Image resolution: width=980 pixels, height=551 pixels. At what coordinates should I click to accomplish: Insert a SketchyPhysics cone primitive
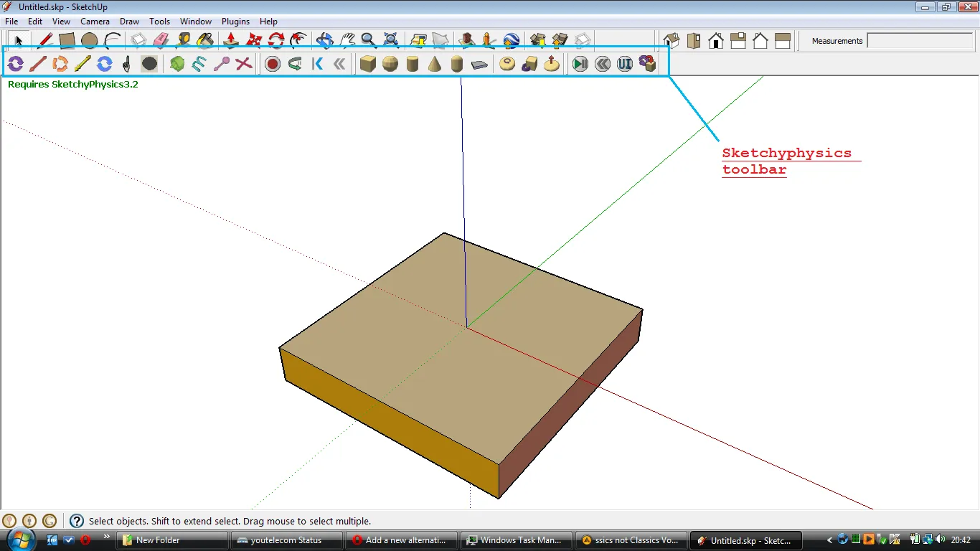(x=435, y=64)
